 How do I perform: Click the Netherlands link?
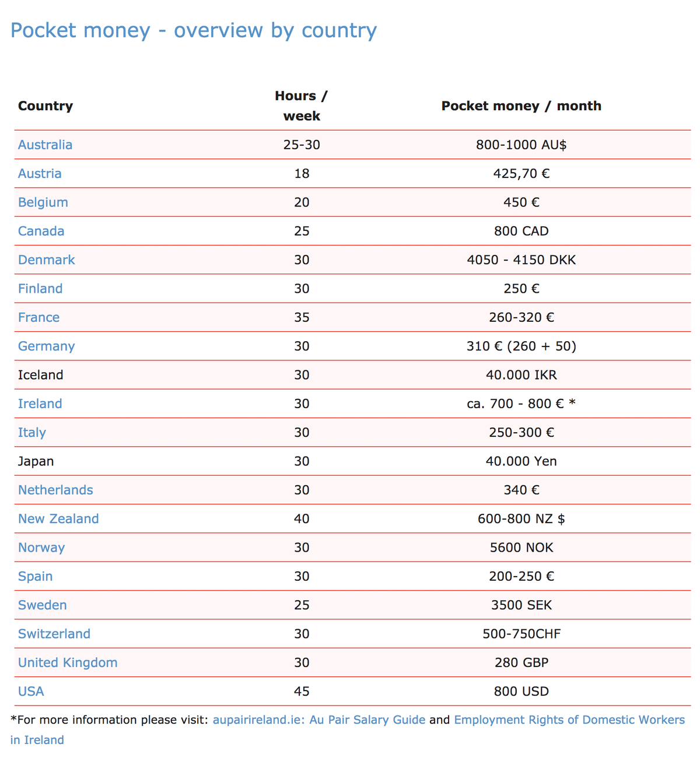point(55,490)
